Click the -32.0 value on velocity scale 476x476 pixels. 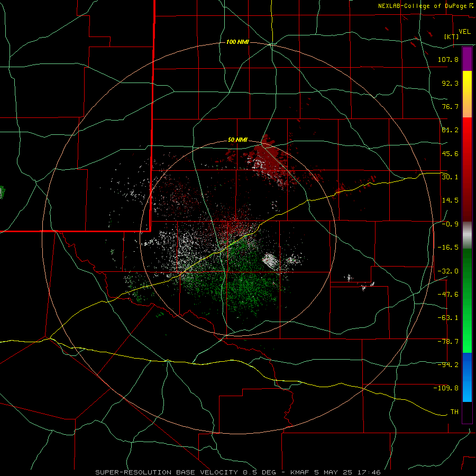[448, 271]
